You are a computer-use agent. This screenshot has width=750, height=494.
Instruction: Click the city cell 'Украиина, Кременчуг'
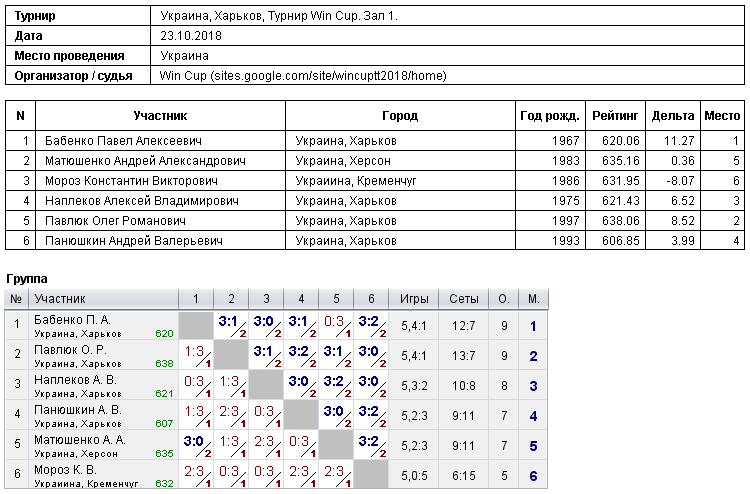coord(356,181)
